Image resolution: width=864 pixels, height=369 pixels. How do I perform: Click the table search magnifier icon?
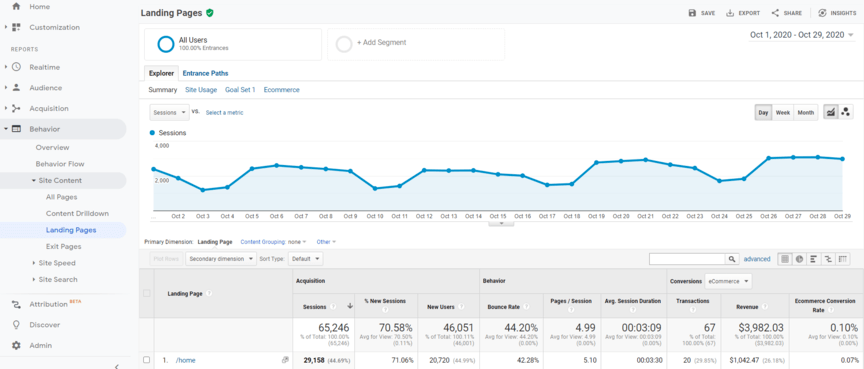[x=732, y=259]
